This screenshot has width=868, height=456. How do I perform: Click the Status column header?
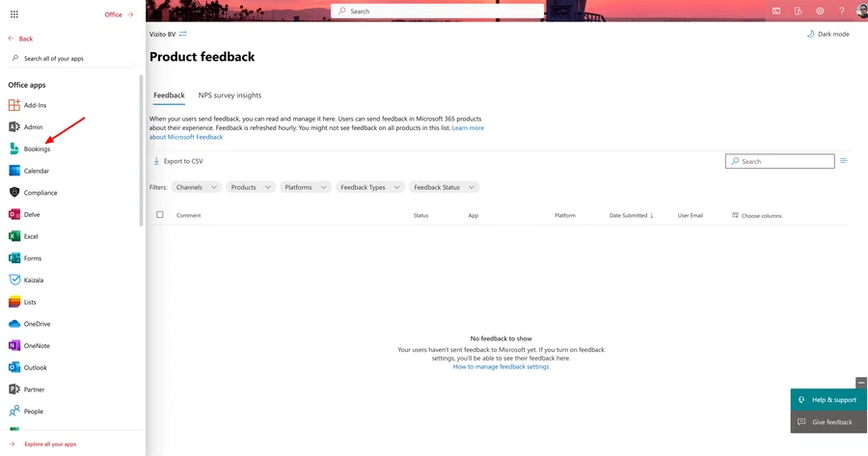click(x=420, y=215)
